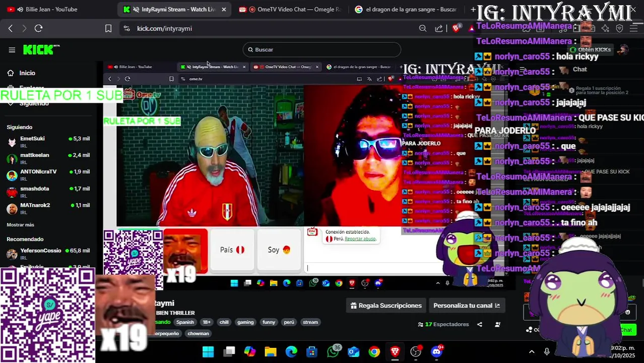Open the Kick hamburger menu icon
This screenshot has width=644, height=363.
click(12, 49)
